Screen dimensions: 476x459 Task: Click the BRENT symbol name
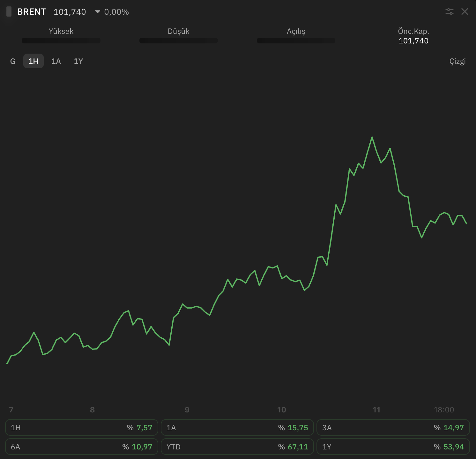(32, 12)
